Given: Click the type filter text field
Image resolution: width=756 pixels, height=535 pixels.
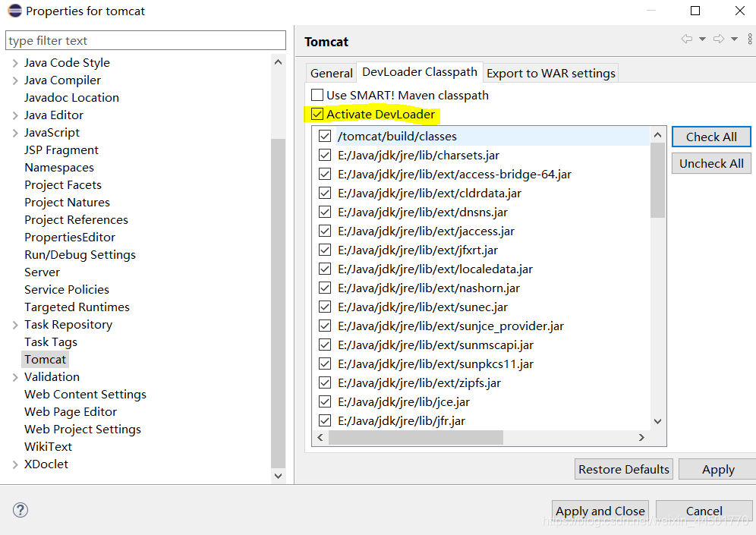Looking at the screenshot, I should coord(146,40).
